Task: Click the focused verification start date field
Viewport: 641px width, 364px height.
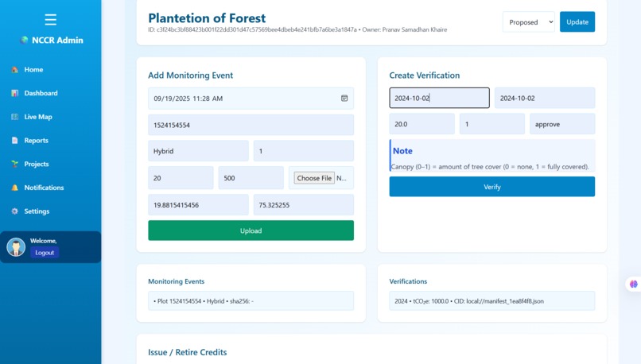Action: click(x=439, y=98)
